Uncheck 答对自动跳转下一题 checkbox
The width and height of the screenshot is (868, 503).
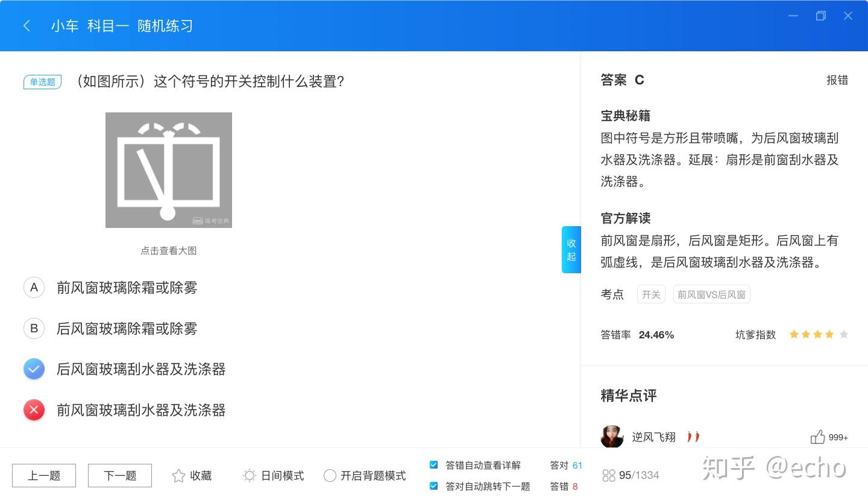click(x=433, y=486)
